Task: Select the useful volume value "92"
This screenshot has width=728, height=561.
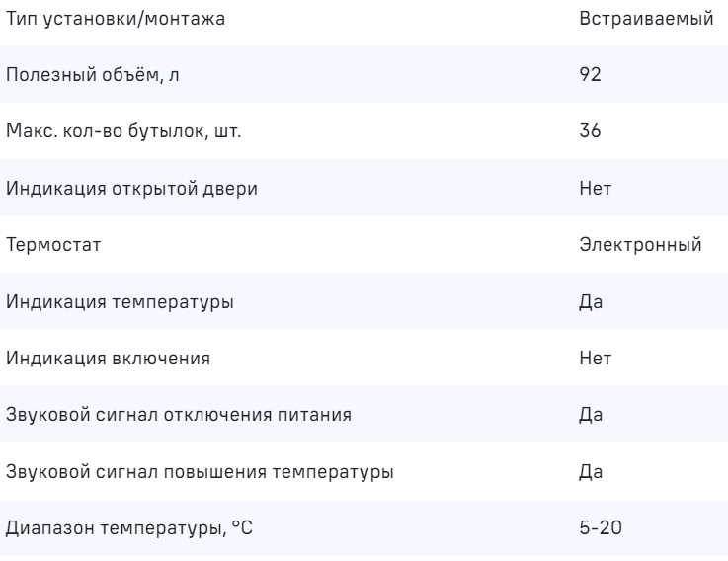Action: tap(589, 76)
